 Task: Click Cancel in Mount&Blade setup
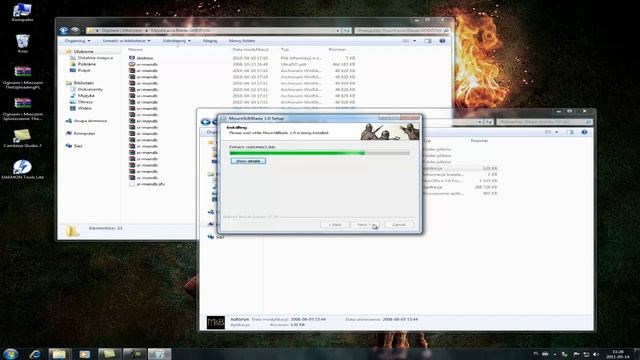coord(399,224)
